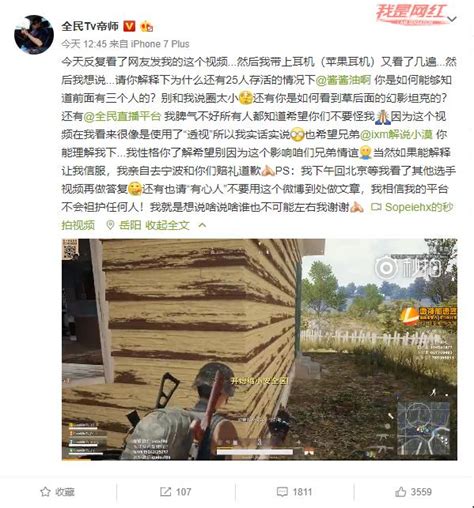Play the embedded 秒拍 game video

click(x=259, y=349)
